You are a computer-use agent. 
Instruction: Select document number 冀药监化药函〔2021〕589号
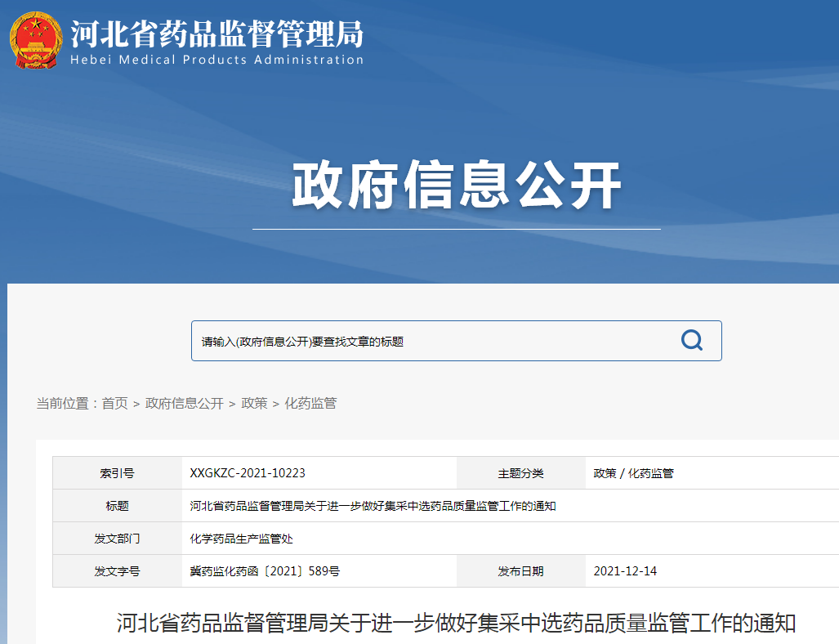tap(265, 571)
